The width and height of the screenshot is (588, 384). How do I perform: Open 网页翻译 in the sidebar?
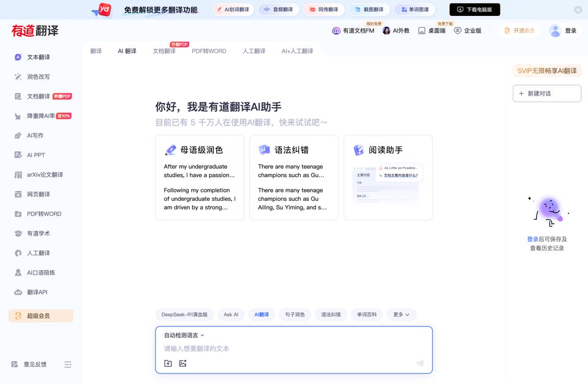[32, 194]
